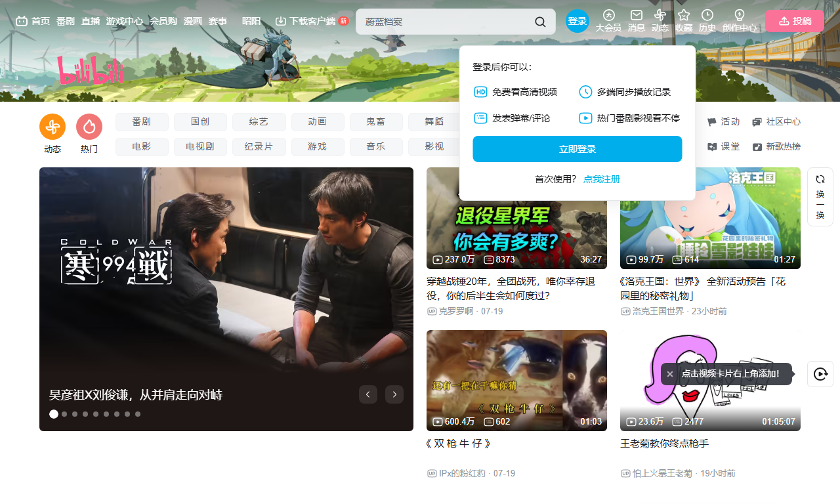Viewport: 840px width, 504px height.
Task: Click the watch-later play icon at right
Action: point(820,374)
